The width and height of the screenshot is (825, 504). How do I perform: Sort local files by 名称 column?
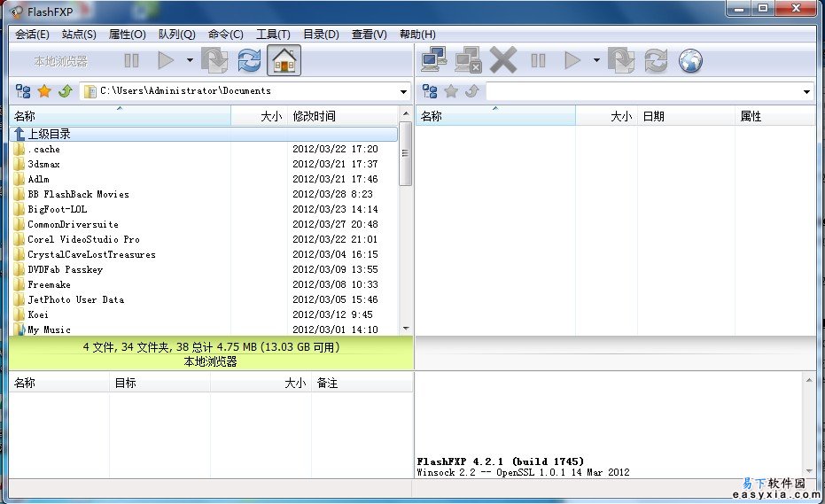point(120,116)
